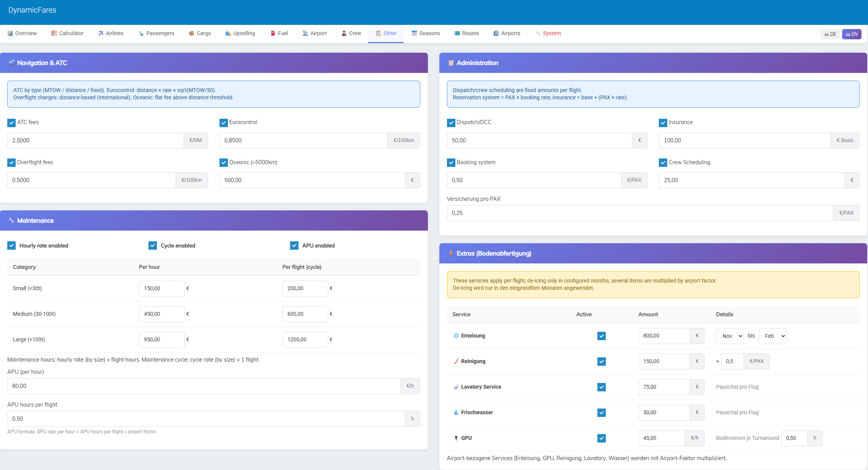The height and width of the screenshot is (470, 868).
Task: Click the Overview chart icon
Action: point(10,33)
